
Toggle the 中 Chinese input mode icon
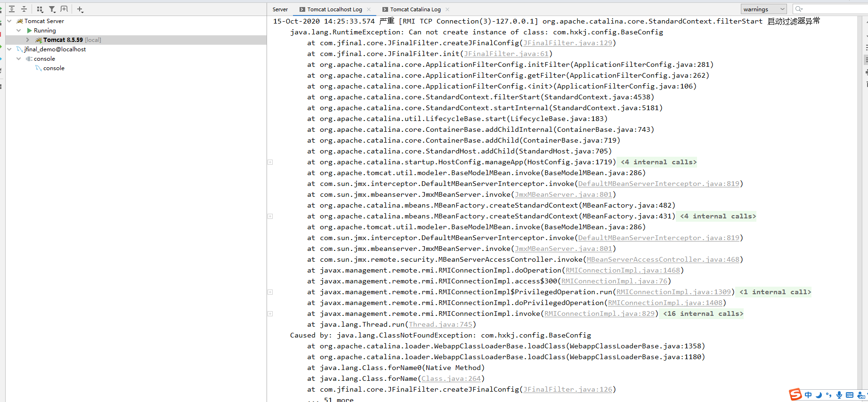tap(808, 395)
